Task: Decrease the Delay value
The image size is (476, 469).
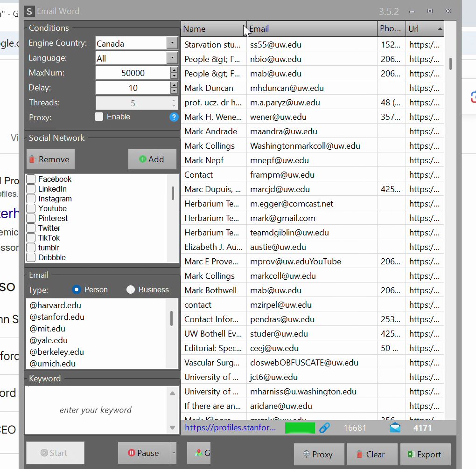Action: 174,91
